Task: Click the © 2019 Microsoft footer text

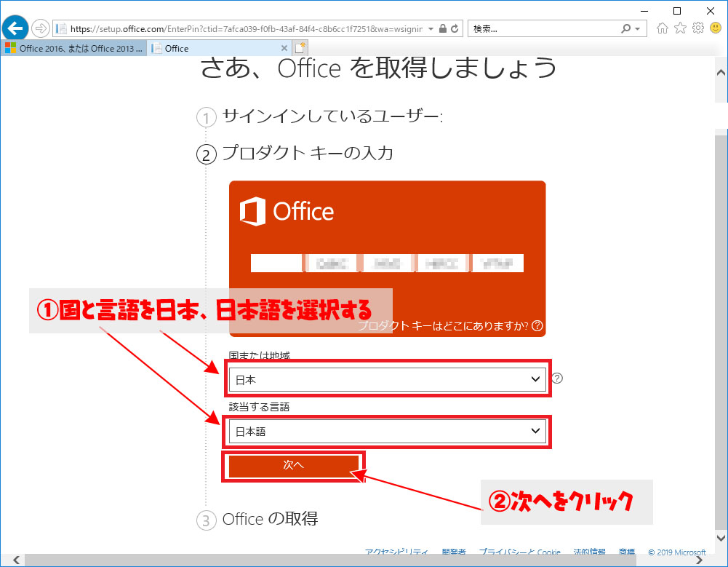Action: (677, 552)
